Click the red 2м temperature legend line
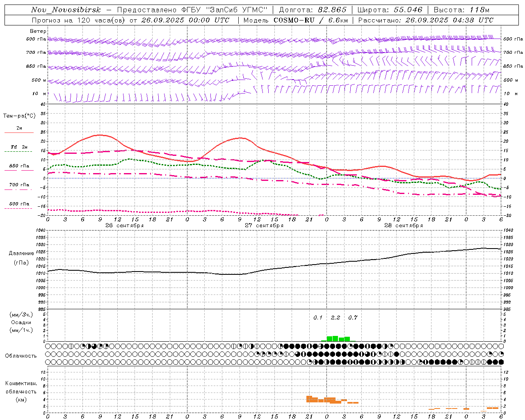Image resolution: width=525 pixels, height=420 pixels. [x=19, y=132]
